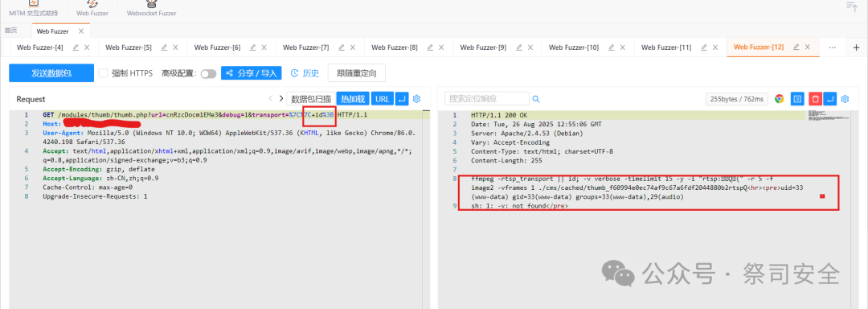Rename Web Fuzzer-[8] via its pencil icon

point(429,47)
